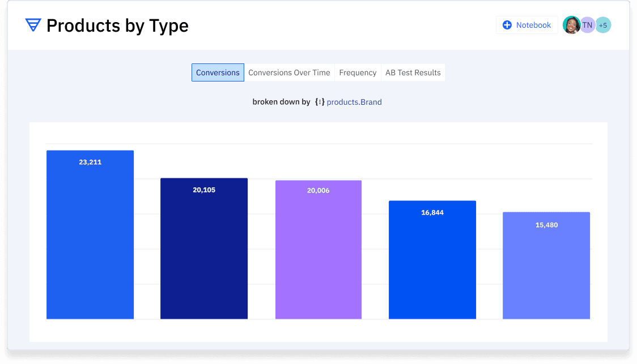Click the +5 collaborators badge
The width and height of the screenshot is (637, 364).
(x=603, y=25)
